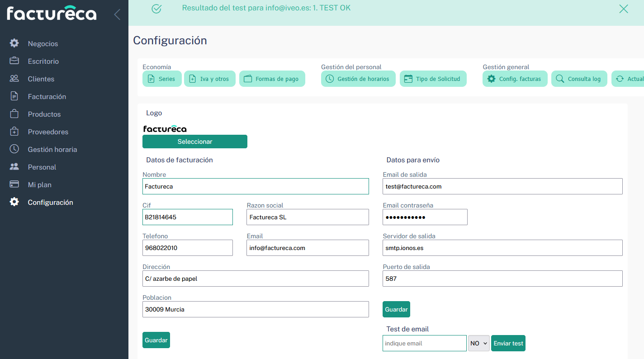This screenshot has width=644, height=359.
Task: Open the Series option
Action: [x=162, y=79]
